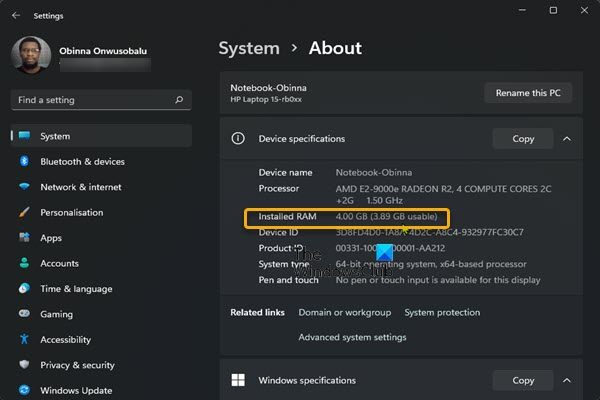Image resolution: width=600 pixels, height=400 pixels.
Task: Open the System category
Action: (x=101, y=136)
